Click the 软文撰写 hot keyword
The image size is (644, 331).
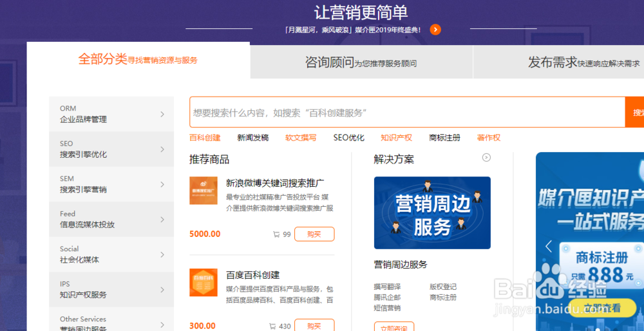pos(301,138)
